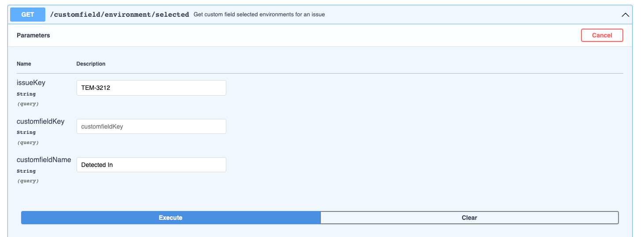Click the Name column header

[x=24, y=64]
